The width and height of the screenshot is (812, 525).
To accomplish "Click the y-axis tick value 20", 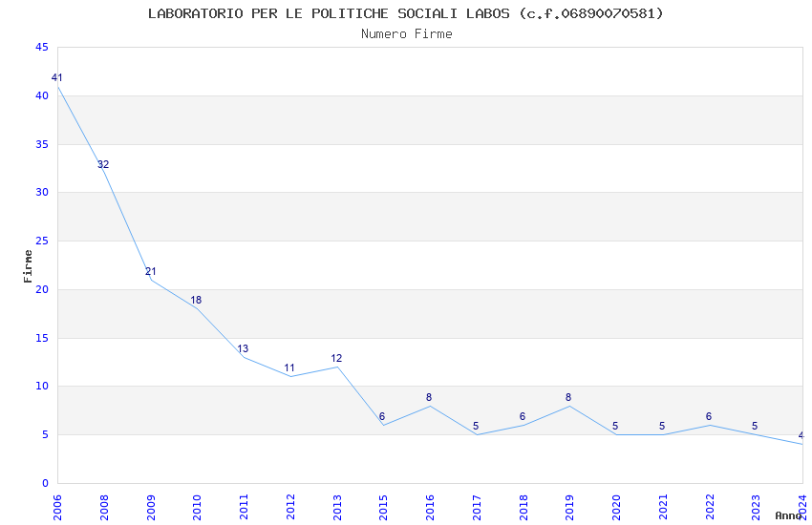I will coord(42,289).
